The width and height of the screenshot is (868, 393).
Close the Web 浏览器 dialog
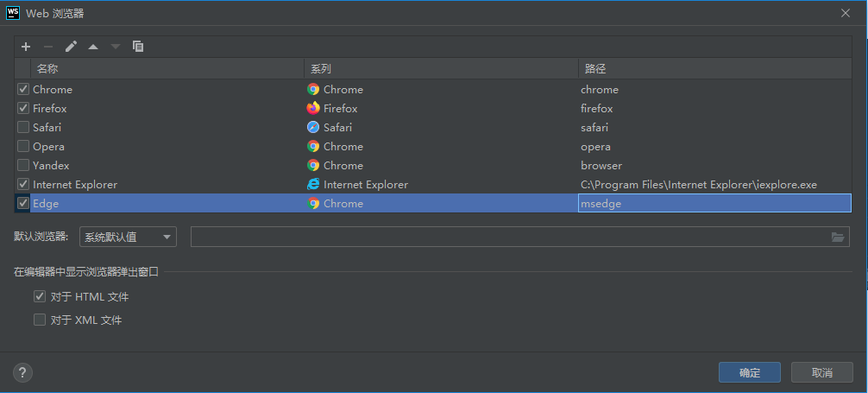click(846, 13)
